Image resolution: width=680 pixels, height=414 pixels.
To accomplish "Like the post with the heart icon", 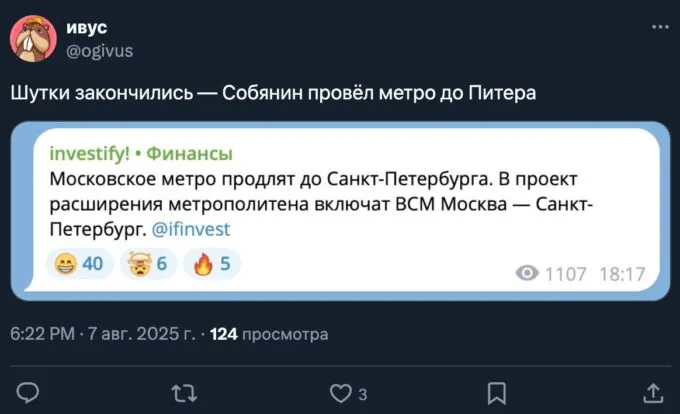I will [x=341, y=391].
